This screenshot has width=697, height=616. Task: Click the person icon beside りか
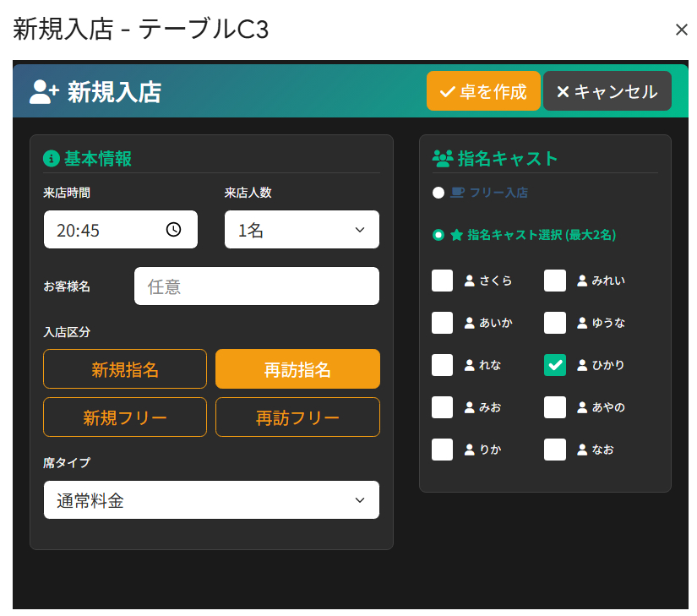(x=470, y=450)
